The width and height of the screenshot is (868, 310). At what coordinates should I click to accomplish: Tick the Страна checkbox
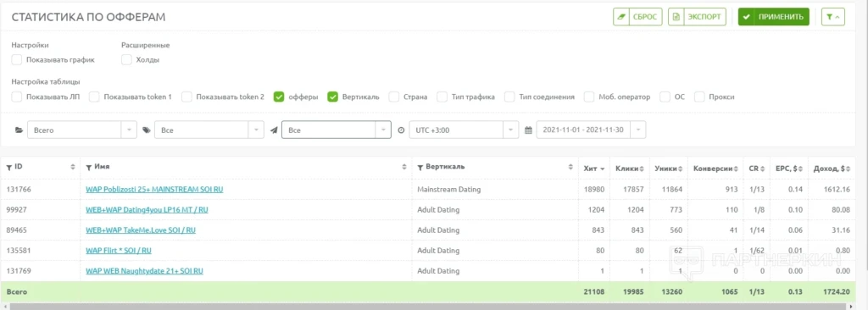[393, 97]
